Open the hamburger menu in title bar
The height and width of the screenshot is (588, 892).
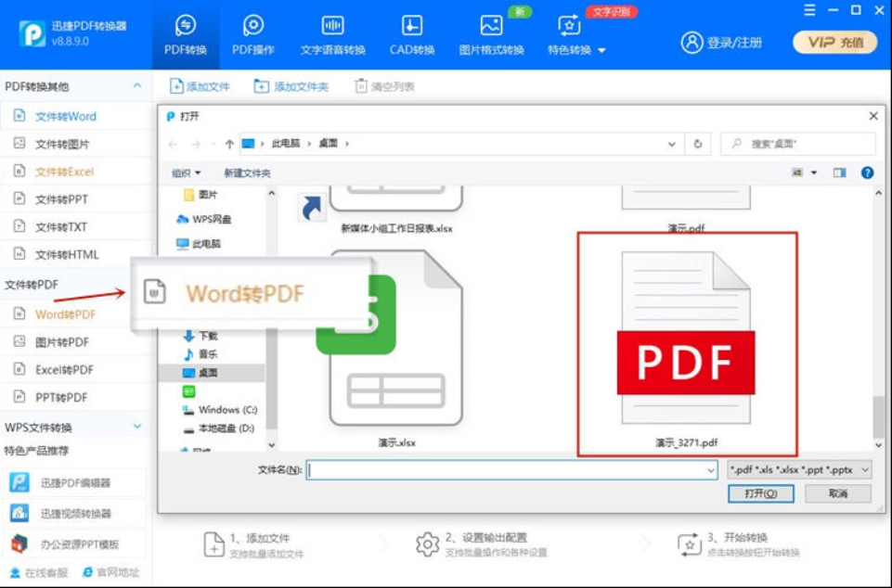(809, 10)
